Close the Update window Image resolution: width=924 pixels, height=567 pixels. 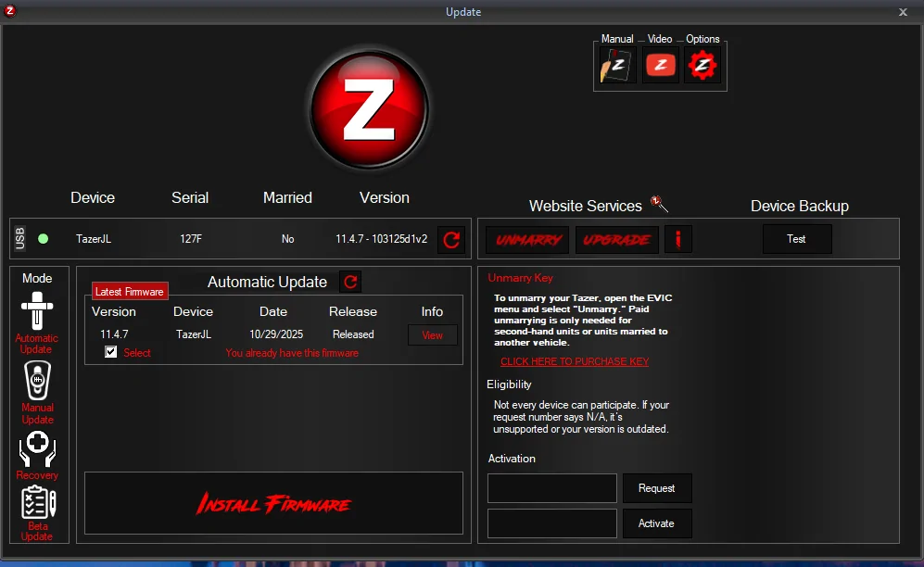[903, 12]
